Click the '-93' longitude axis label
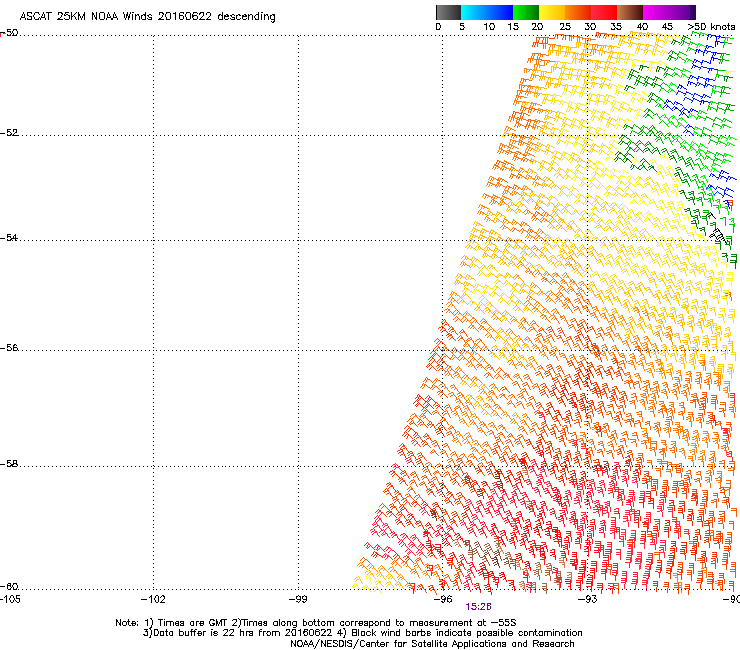The width and height of the screenshot is (740, 650). [588, 599]
